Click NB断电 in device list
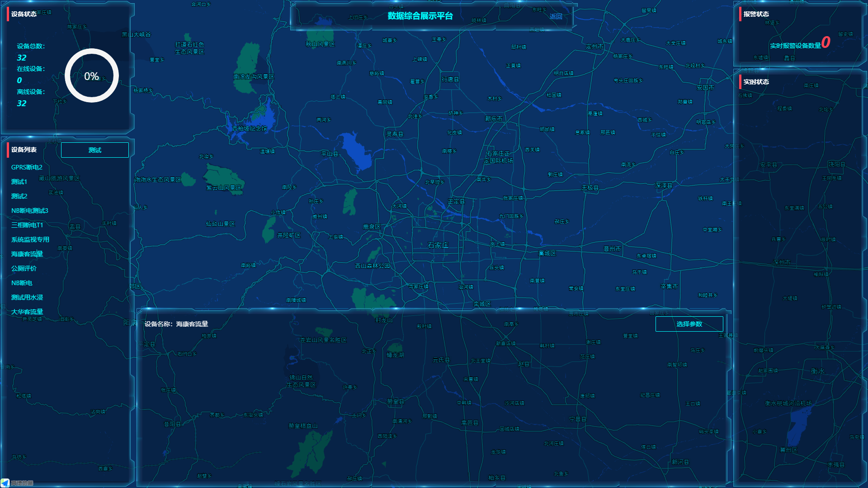 point(21,283)
